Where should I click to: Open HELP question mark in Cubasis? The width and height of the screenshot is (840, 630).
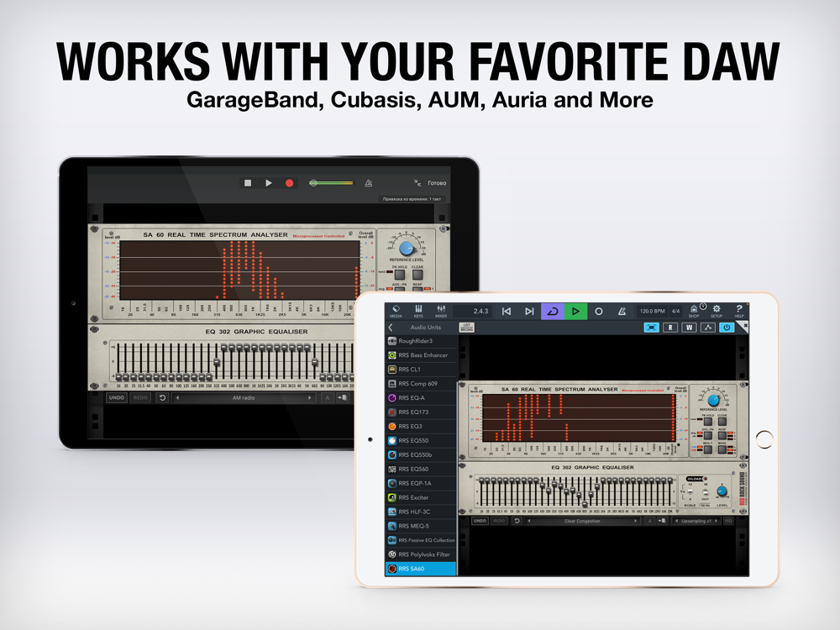pos(738,311)
